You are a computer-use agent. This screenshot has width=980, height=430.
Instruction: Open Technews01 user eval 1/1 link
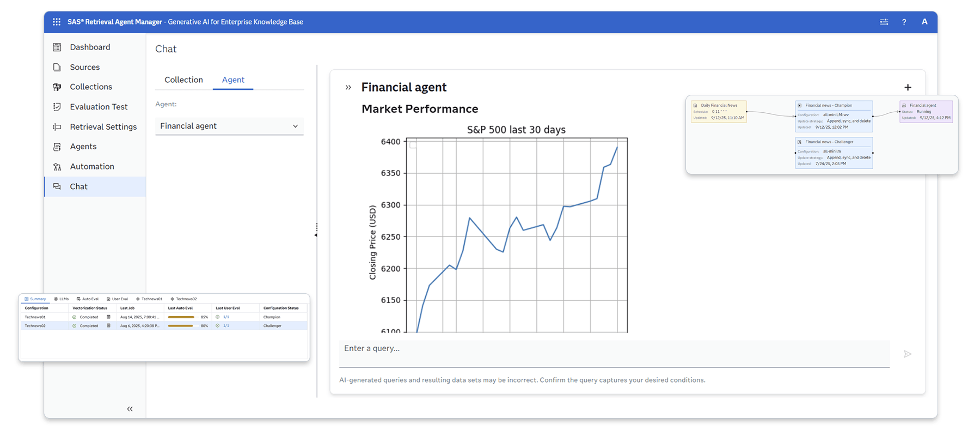point(226,317)
